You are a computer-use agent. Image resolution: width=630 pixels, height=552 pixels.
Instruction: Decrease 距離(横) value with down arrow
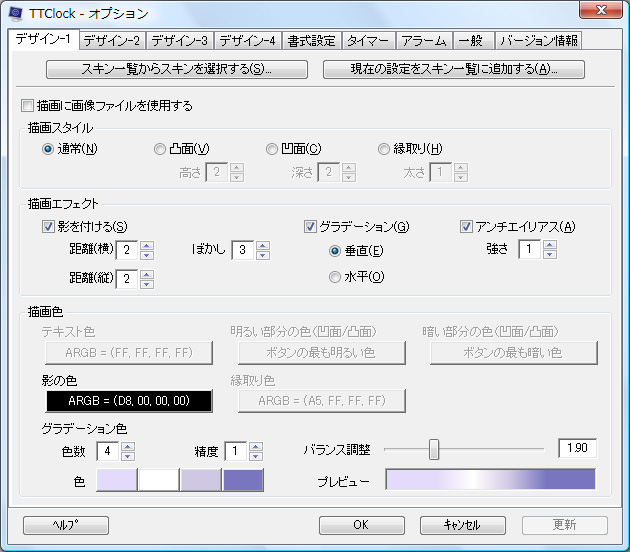click(x=147, y=255)
